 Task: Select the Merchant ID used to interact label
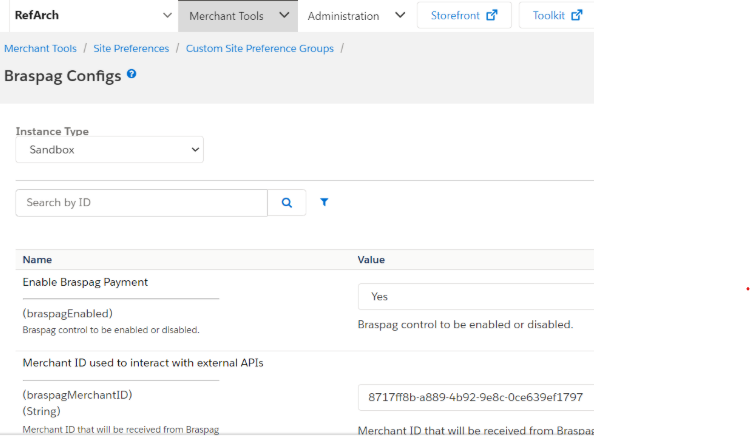point(143,362)
